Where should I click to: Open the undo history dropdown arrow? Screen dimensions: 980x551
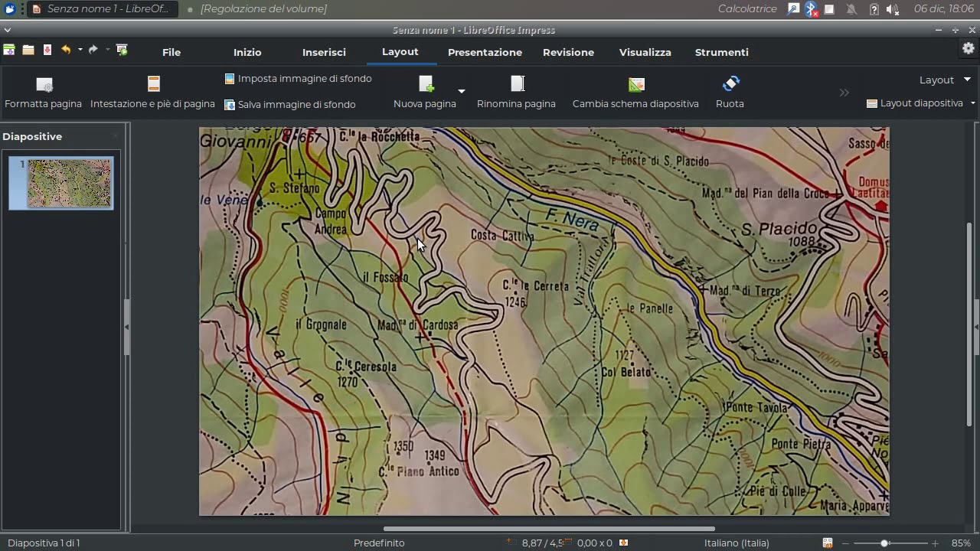80,50
